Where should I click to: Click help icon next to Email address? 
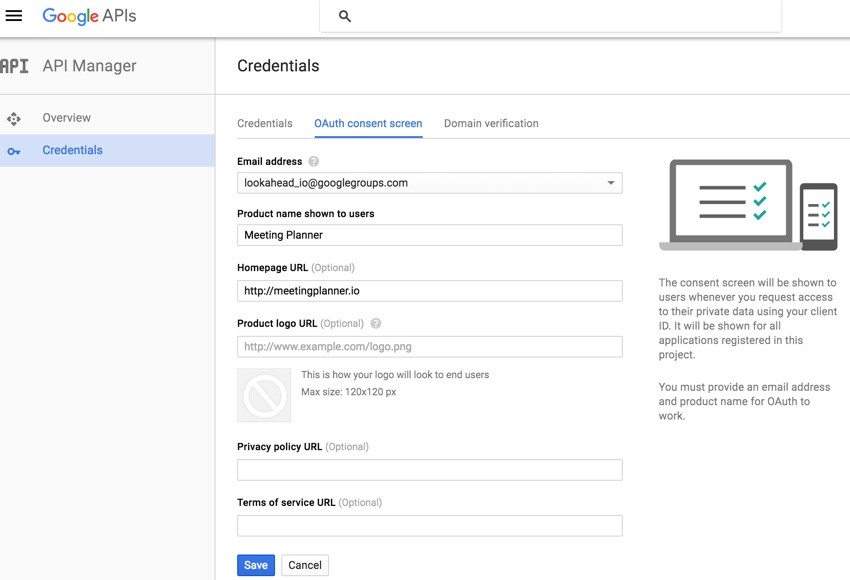[x=313, y=162]
